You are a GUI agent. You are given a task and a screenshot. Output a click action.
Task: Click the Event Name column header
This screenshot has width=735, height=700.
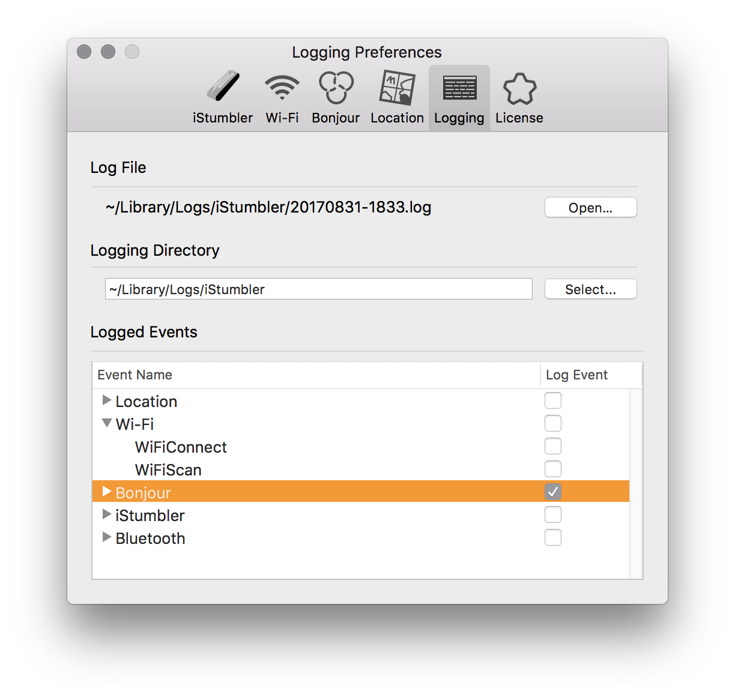(x=316, y=375)
